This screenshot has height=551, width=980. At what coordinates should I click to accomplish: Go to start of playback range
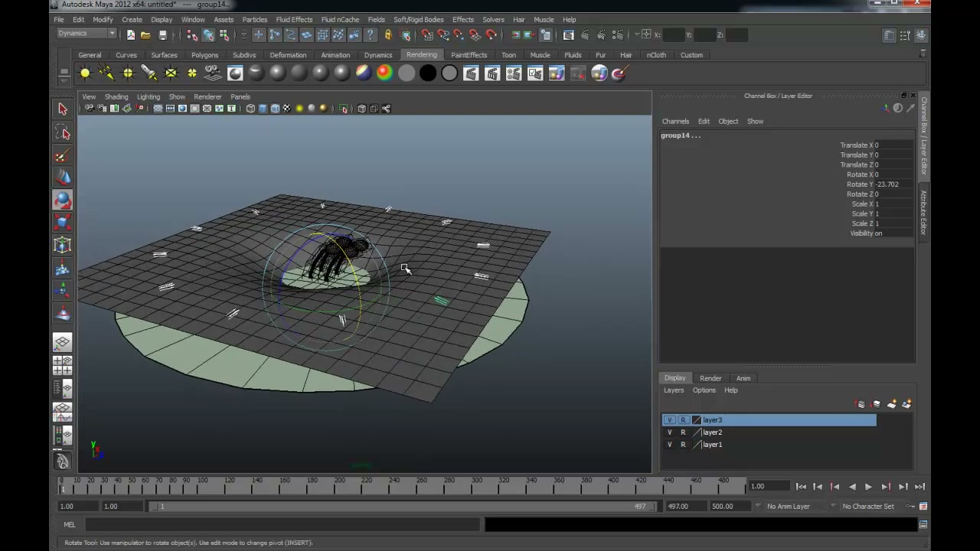[x=801, y=487]
